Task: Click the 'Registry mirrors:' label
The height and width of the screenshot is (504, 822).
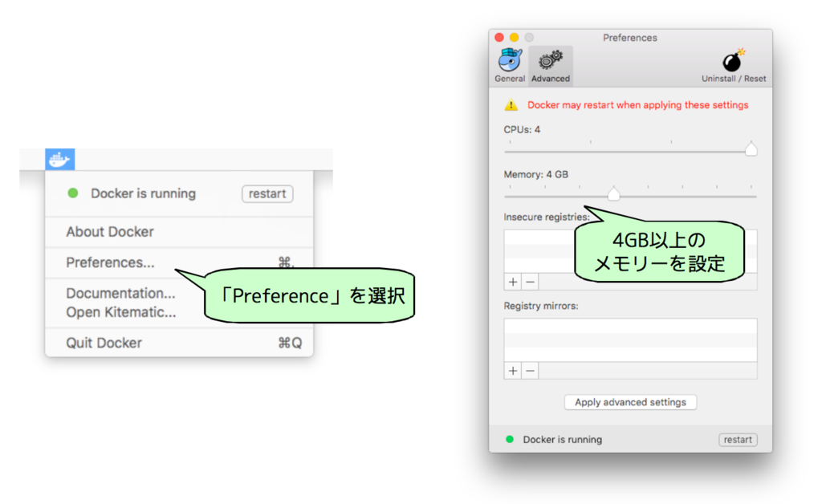Action: (x=540, y=306)
